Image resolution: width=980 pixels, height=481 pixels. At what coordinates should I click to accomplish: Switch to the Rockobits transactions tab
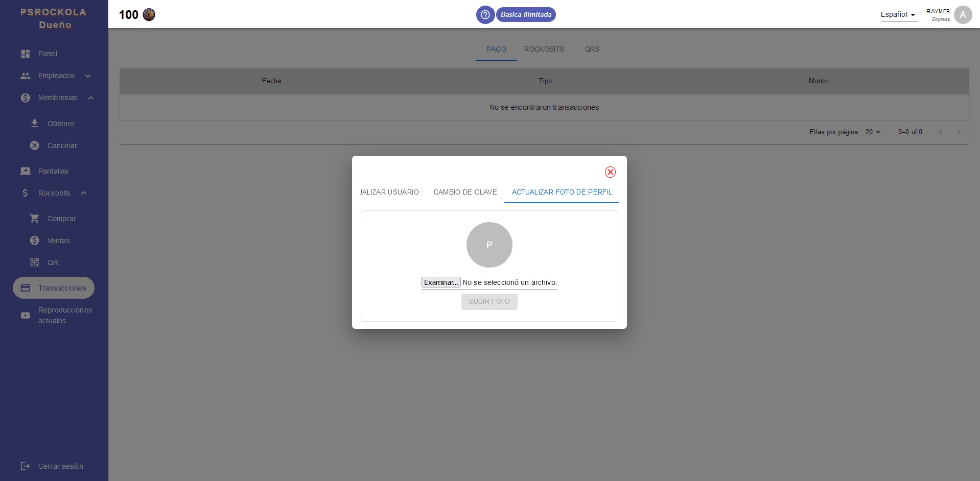544,50
